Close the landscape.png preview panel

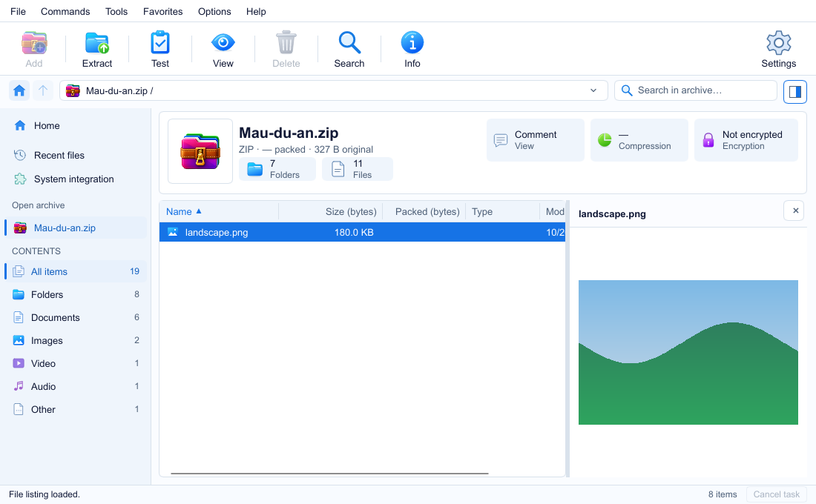[x=795, y=210]
